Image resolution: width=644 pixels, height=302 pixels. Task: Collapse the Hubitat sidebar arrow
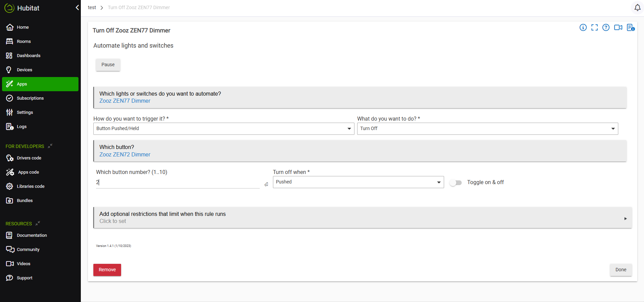coord(77,8)
